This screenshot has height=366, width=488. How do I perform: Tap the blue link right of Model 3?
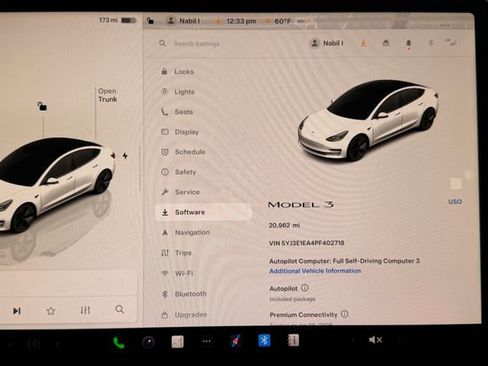click(455, 202)
